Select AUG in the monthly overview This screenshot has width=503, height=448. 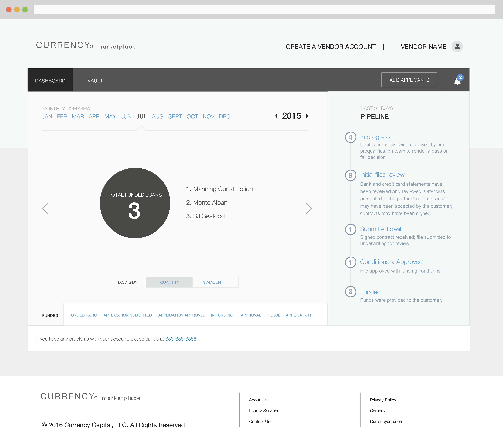tap(158, 116)
